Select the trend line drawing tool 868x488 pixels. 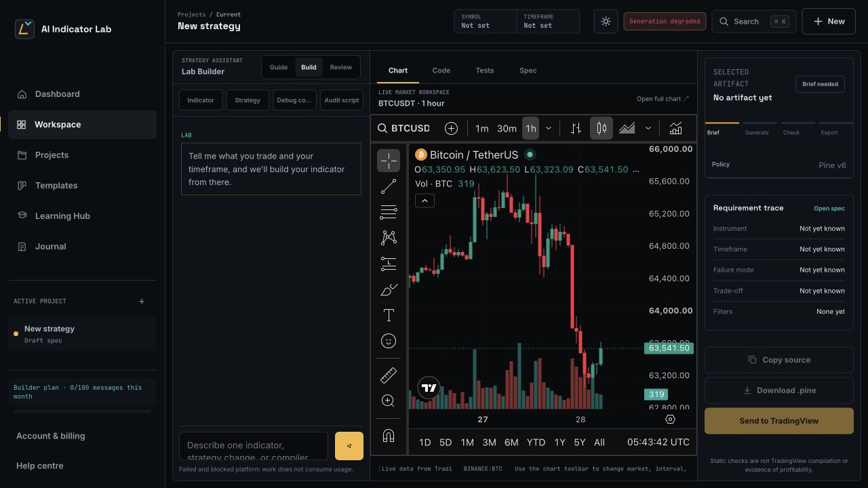(x=389, y=186)
